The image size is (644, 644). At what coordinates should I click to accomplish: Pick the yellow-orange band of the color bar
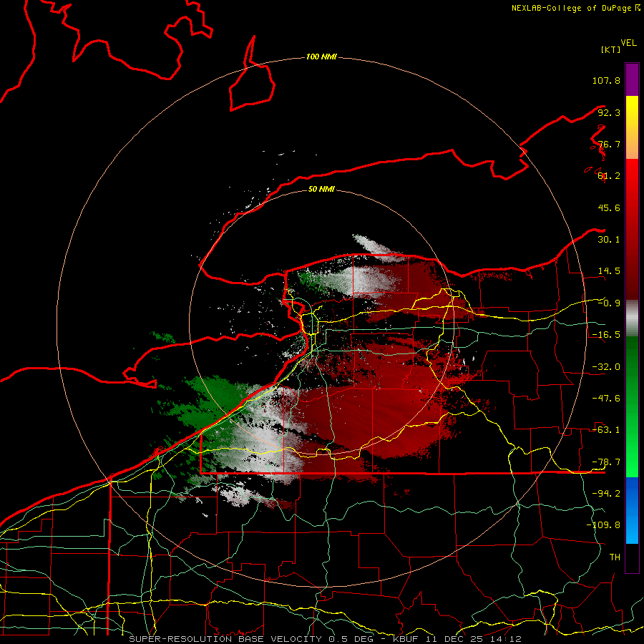click(x=632, y=127)
